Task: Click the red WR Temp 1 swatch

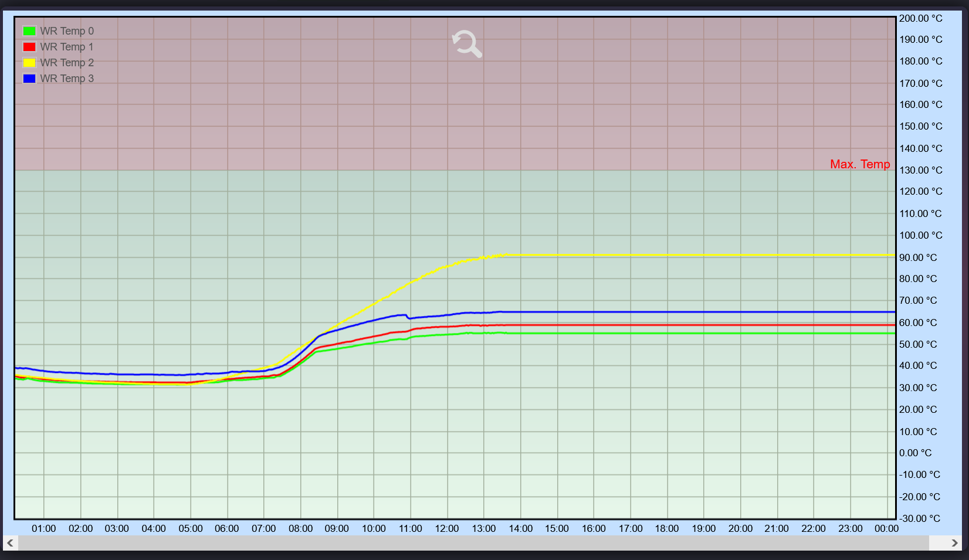Action: (x=29, y=47)
